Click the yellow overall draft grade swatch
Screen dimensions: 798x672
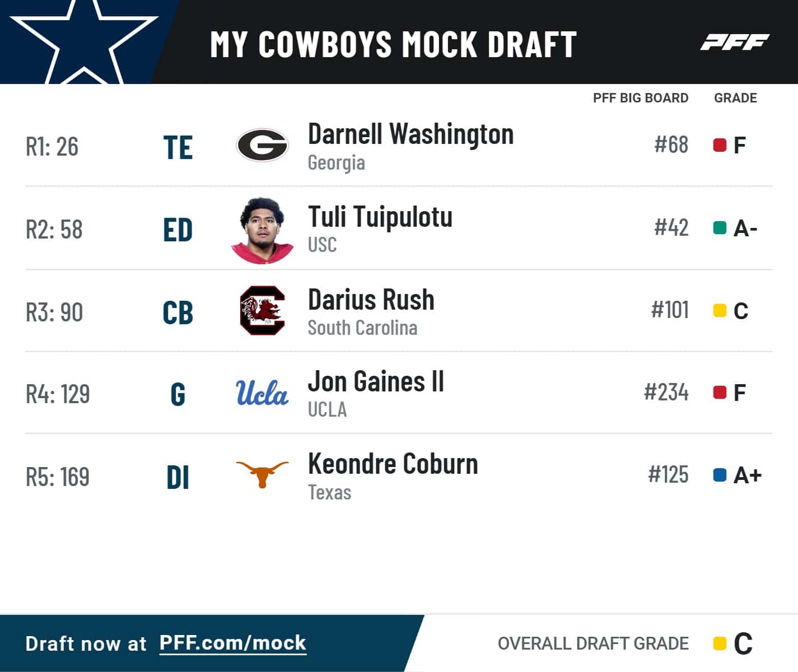coord(720,643)
